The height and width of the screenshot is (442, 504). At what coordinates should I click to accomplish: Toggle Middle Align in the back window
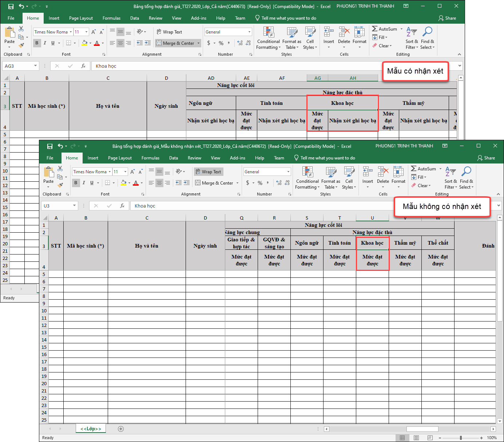(x=120, y=32)
